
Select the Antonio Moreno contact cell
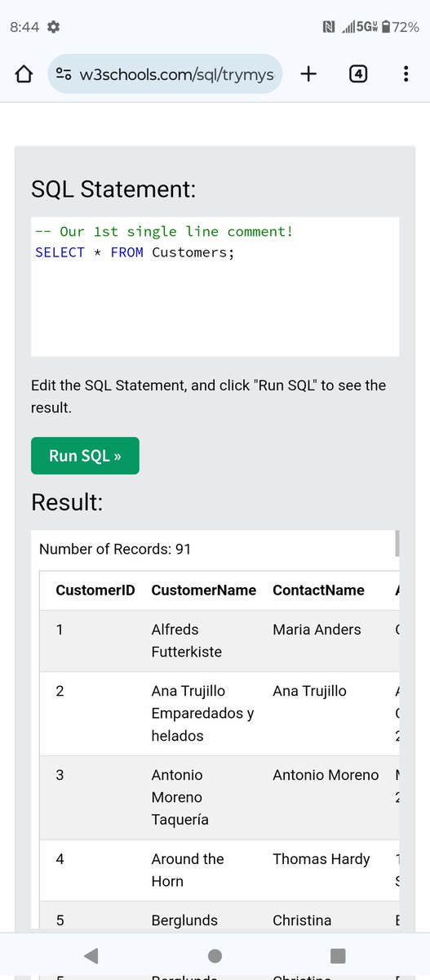(x=326, y=775)
